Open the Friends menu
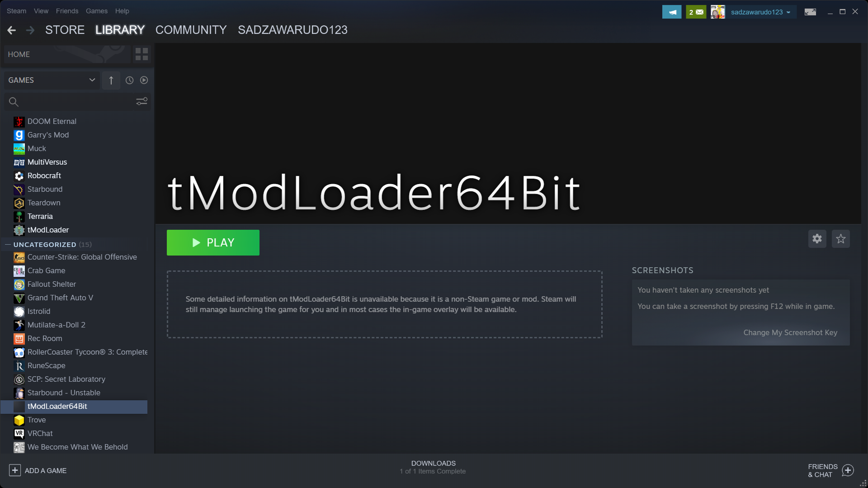 tap(67, 11)
